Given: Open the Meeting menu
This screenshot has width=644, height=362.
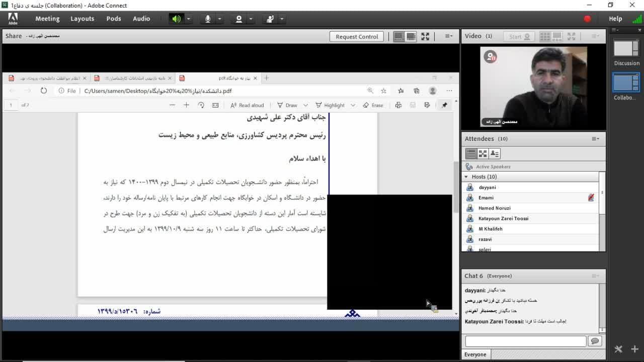Looking at the screenshot, I should 47,19.
